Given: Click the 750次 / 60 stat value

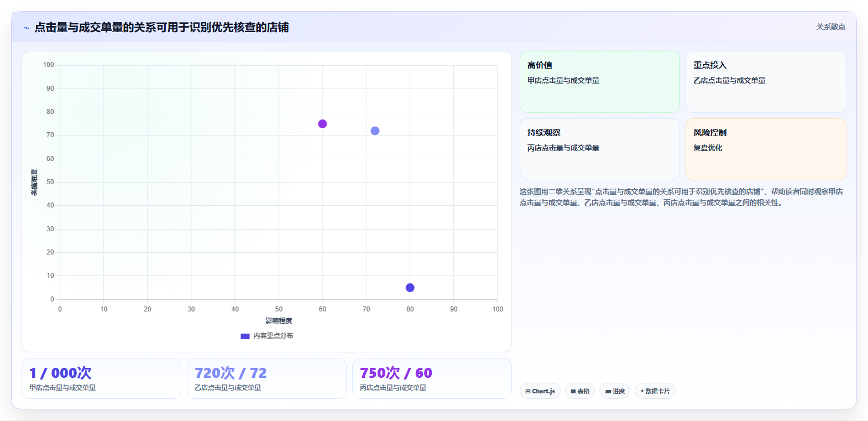Looking at the screenshot, I should click(396, 373).
